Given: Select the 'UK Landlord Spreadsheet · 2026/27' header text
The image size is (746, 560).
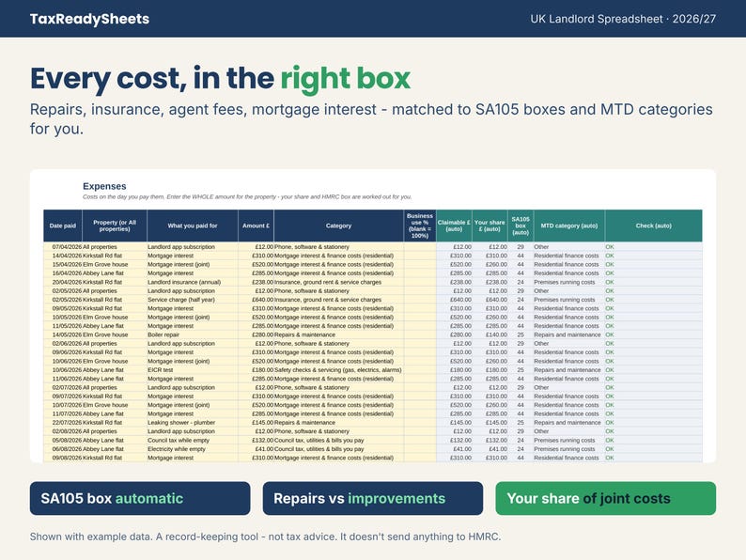Looking at the screenshot, I should (x=623, y=19).
